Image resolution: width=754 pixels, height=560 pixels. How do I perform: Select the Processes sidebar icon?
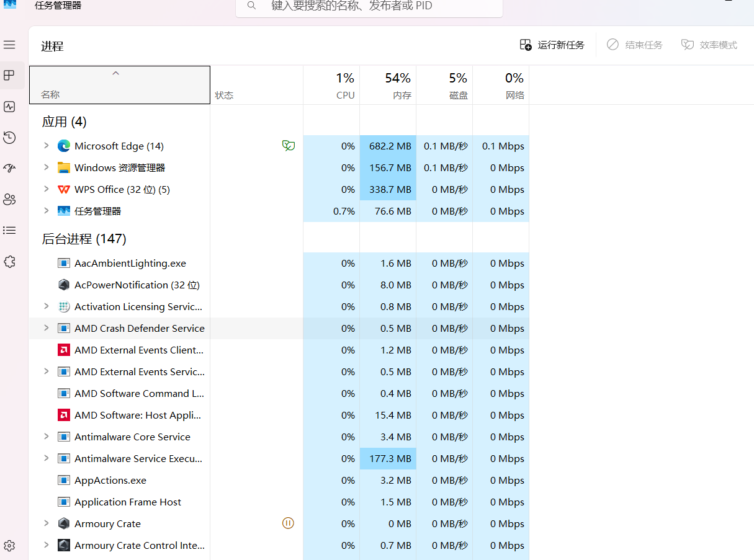[x=9, y=76]
